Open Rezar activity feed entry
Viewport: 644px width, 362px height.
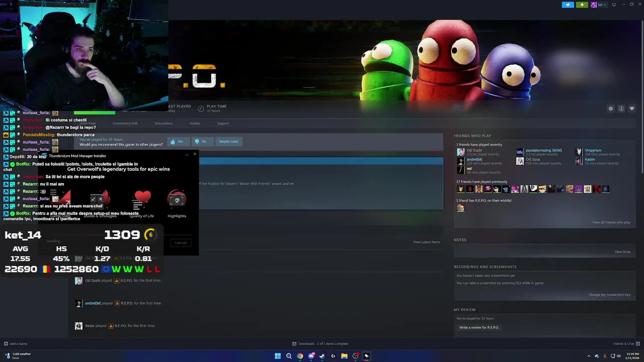(115, 326)
